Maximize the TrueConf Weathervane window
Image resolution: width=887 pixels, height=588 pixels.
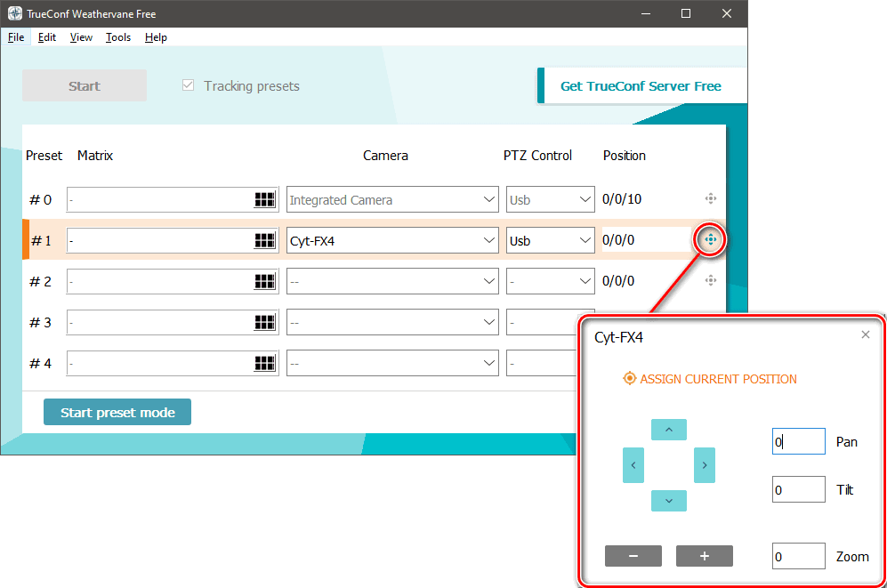coord(686,13)
